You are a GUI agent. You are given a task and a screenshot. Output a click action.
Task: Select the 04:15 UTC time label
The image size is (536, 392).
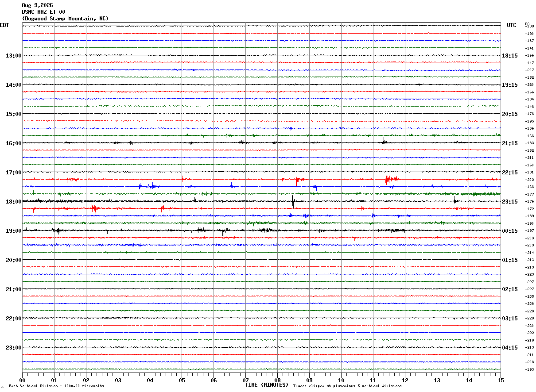click(x=510, y=347)
